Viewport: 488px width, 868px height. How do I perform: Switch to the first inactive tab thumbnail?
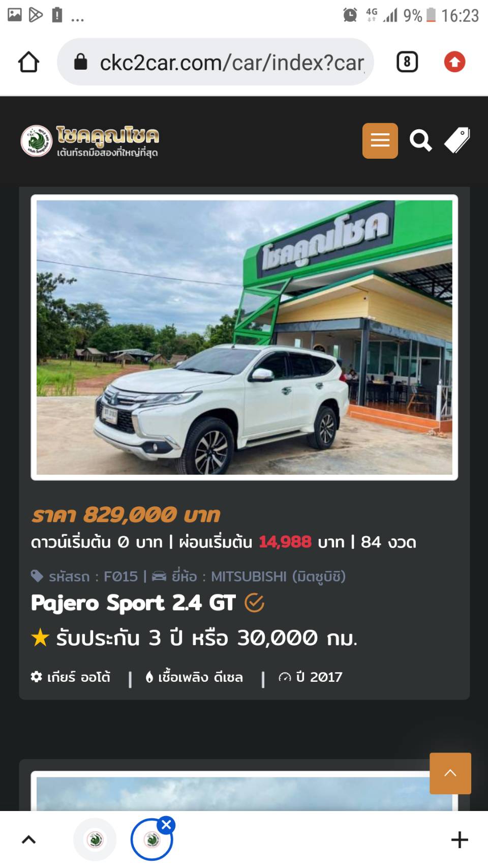click(95, 840)
